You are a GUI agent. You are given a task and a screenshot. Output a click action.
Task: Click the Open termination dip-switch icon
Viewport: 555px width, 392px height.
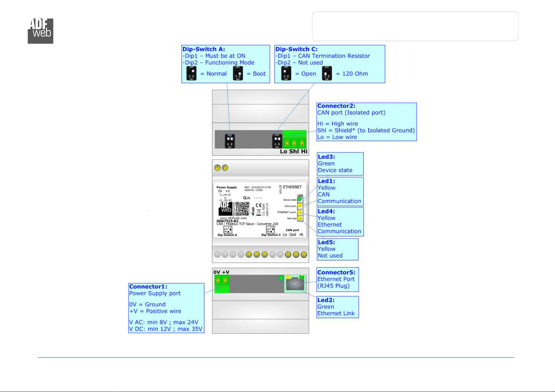(x=286, y=73)
